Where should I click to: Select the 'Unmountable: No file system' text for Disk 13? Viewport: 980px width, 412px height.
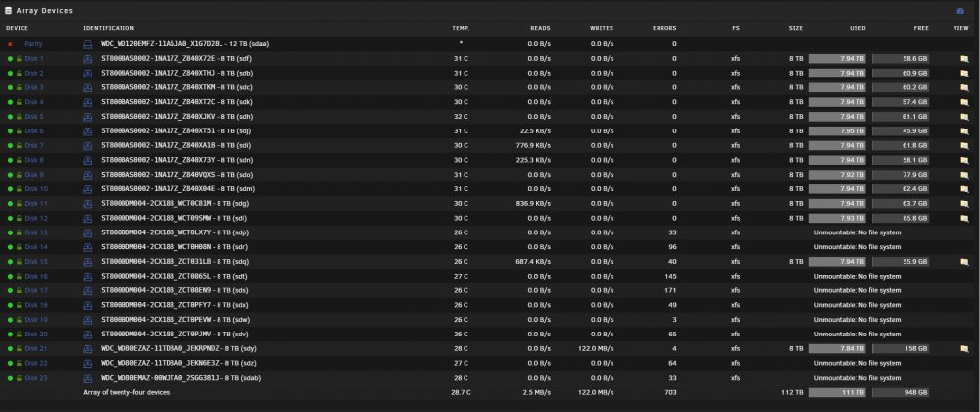[x=857, y=232]
